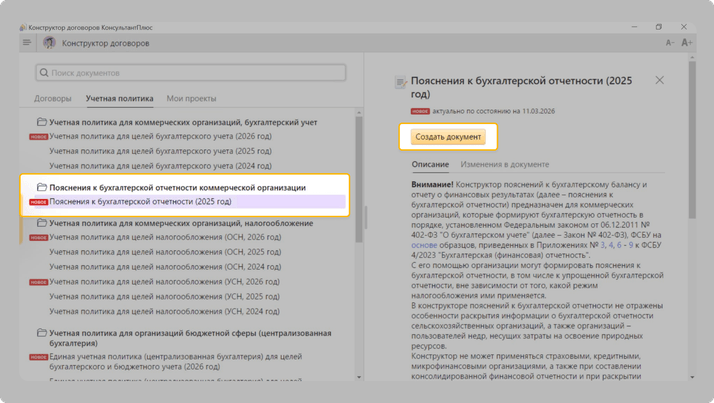
Task: Open the hamburger menu icon
Action: click(27, 43)
